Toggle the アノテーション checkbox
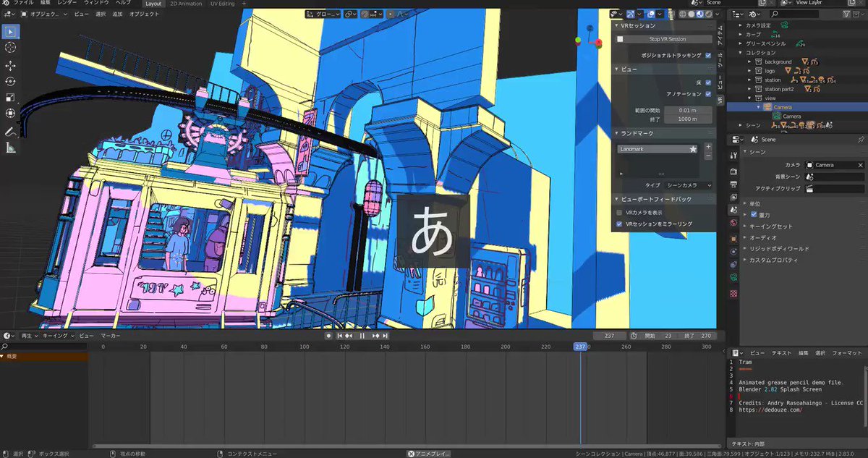This screenshot has width=868, height=458. tap(708, 94)
